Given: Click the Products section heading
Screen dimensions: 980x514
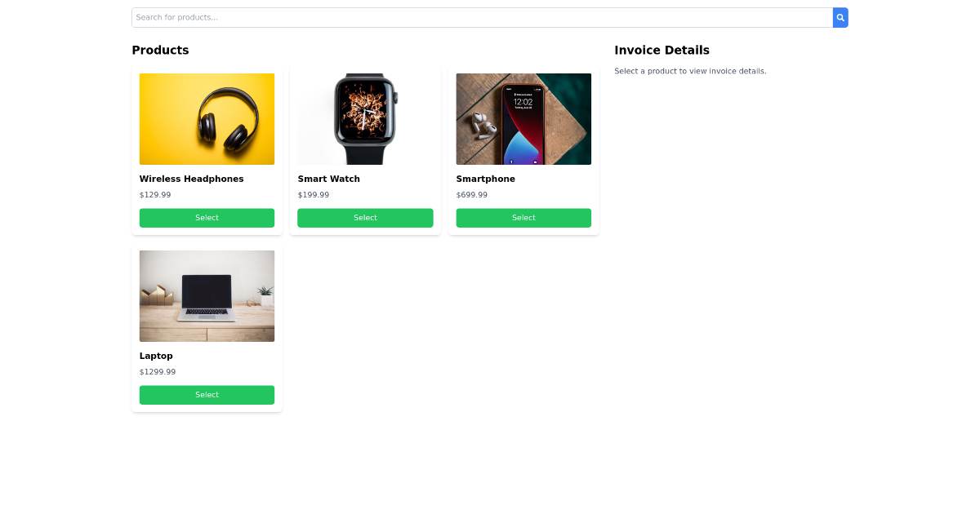Looking at the screenshot, I should tap(160, 50).
